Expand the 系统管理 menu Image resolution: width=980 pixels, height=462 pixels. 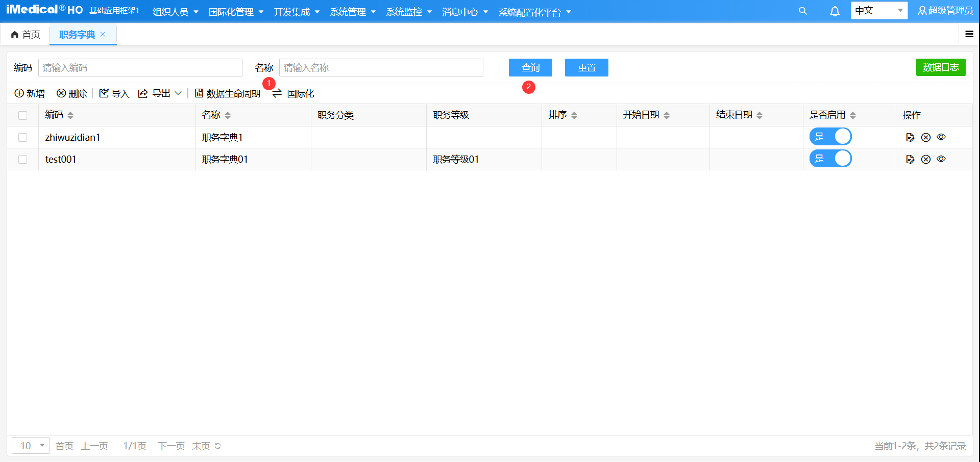[353, 12]
